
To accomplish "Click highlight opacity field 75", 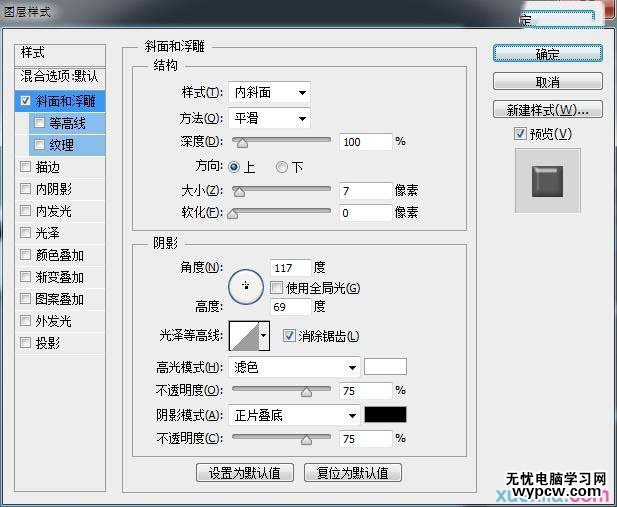I will coord(366,391).
